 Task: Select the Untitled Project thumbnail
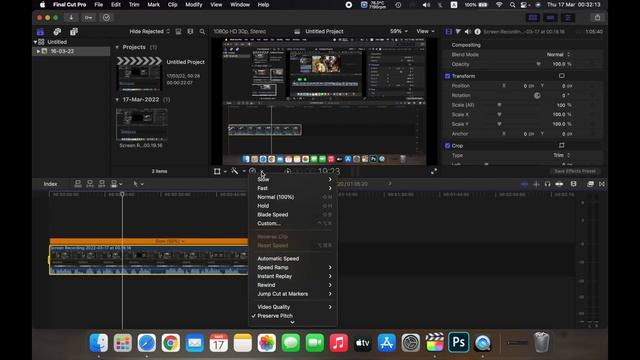coord(139,74)
